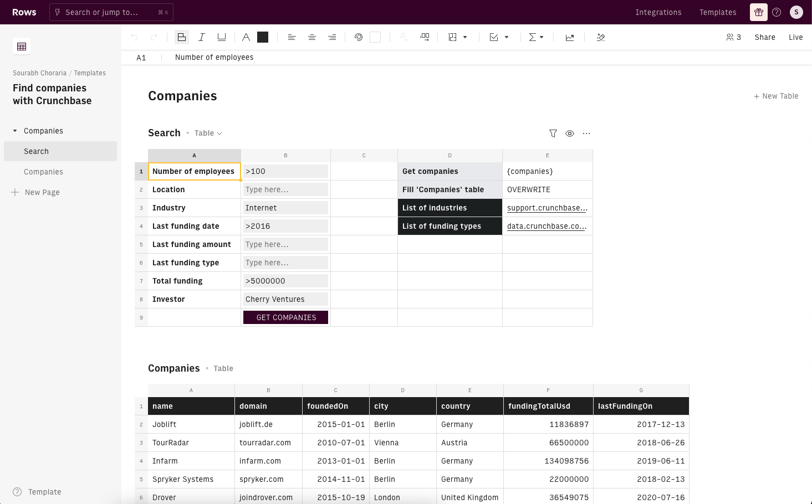The height and width of the screenshot is (504, 812).
Task: Click the Template info icon at the bottom
Action: [x=17, y=492]
